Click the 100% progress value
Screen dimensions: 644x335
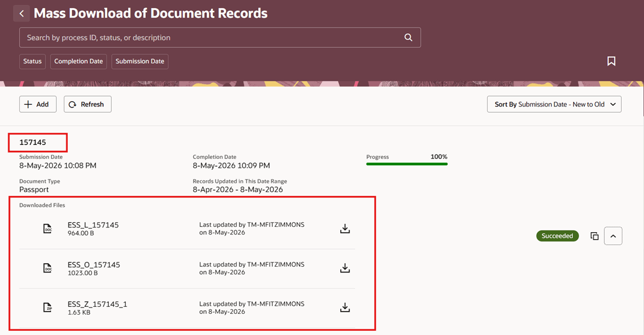click(x=439, y=157)
